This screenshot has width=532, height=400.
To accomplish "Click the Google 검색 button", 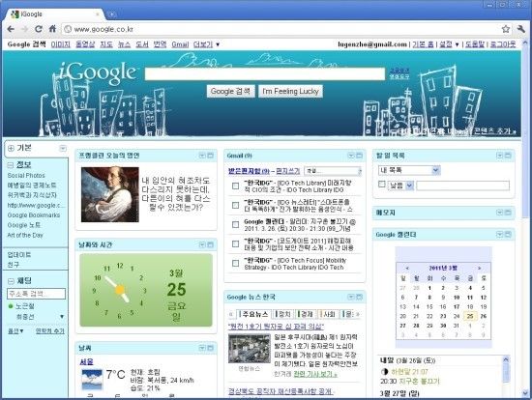I will 231,91.
